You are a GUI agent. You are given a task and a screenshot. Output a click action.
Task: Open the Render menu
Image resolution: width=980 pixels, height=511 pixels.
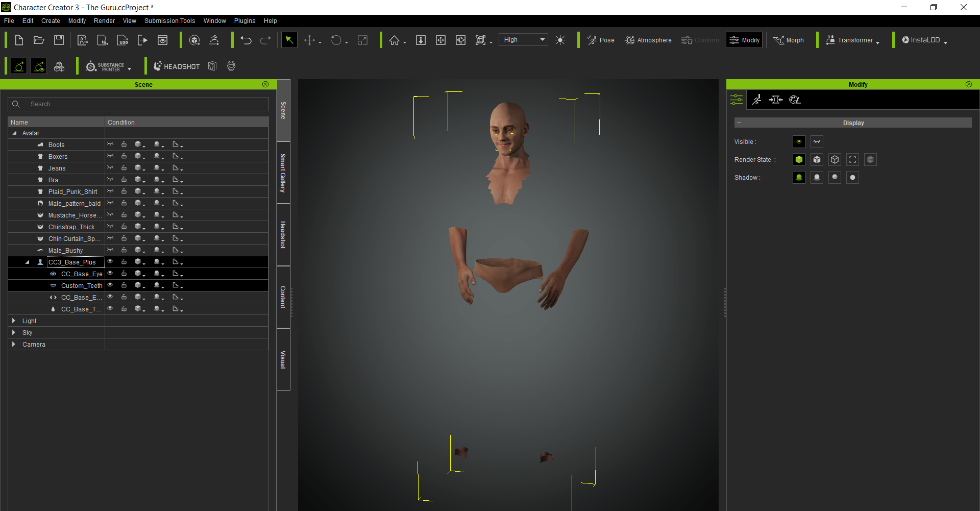[104, 21]
